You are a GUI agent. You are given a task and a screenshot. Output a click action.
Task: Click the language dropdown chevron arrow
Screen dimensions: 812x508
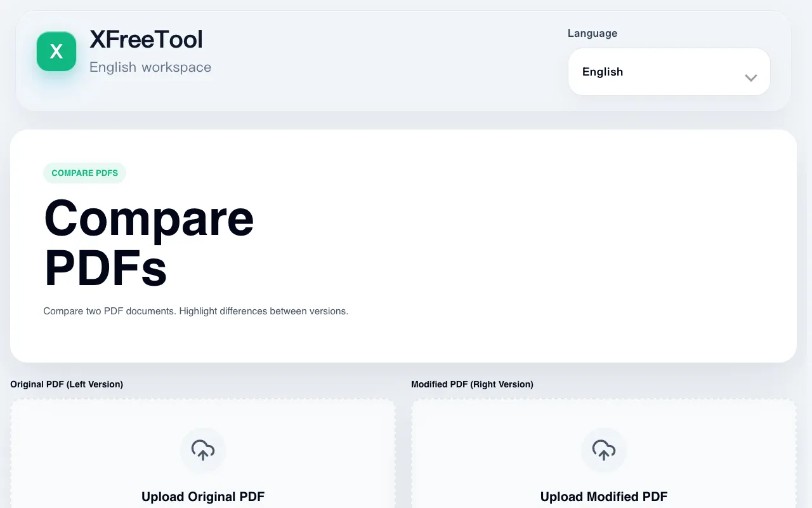point(751,77)
